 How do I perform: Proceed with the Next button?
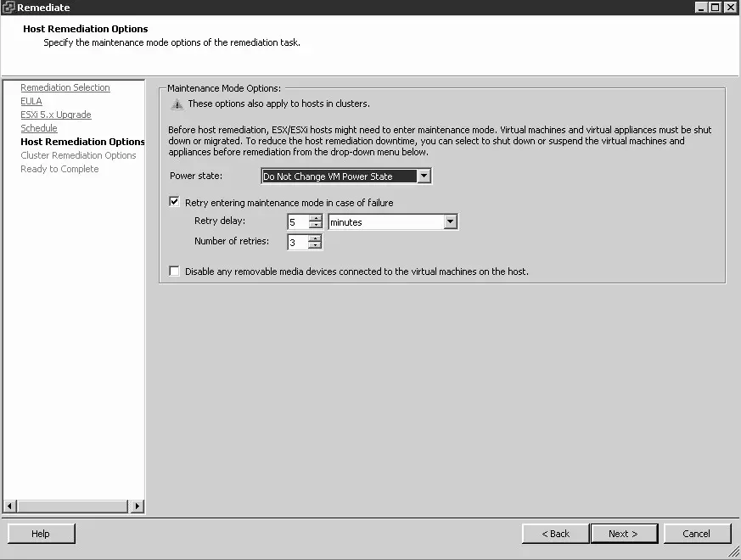(x=624, y=534)
